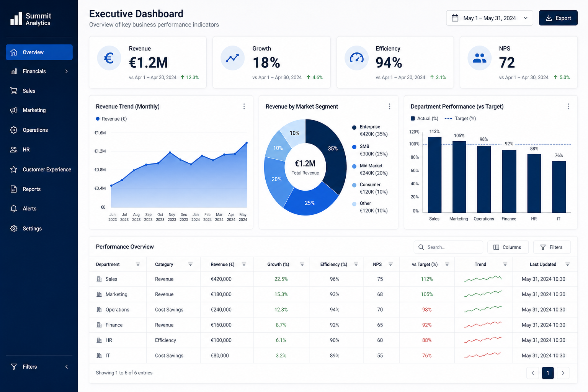Click the NPS people icon

(x=479, y=58)
